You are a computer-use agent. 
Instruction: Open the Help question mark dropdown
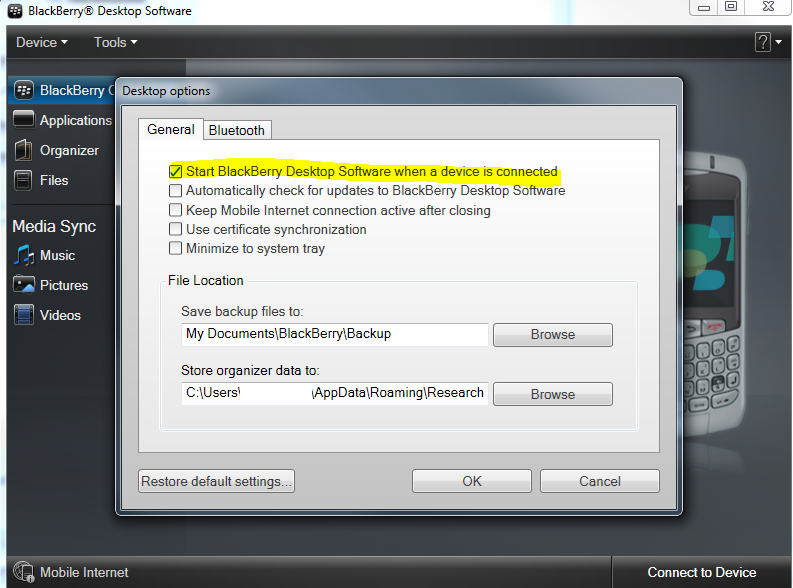click(768, 42)
